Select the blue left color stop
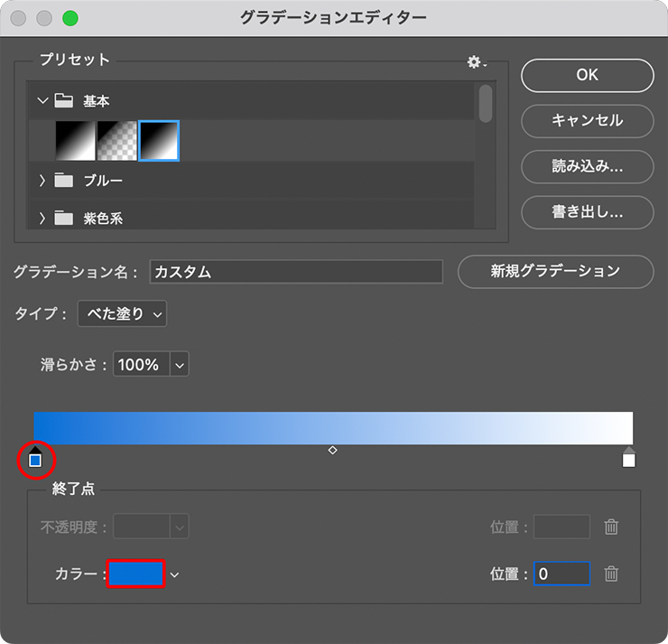 click(35, 460)
